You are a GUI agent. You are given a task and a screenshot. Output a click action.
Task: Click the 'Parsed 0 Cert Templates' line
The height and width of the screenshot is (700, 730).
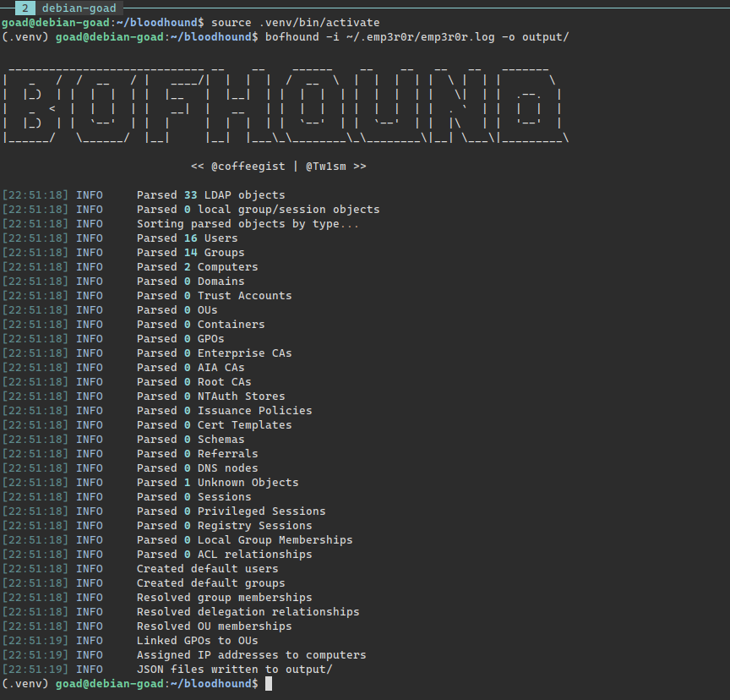[x=214, y=425]
